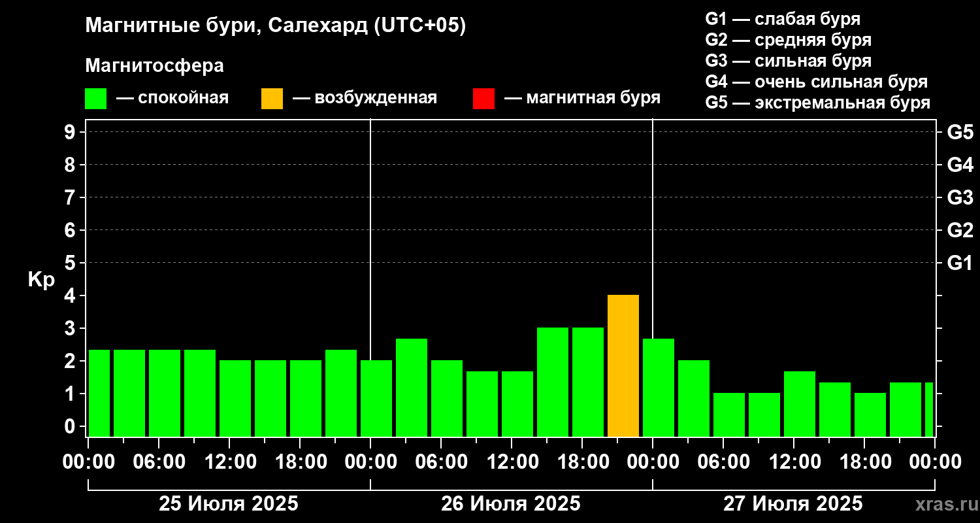Click the green 'спокойная' legend swatch

(96, 99)
